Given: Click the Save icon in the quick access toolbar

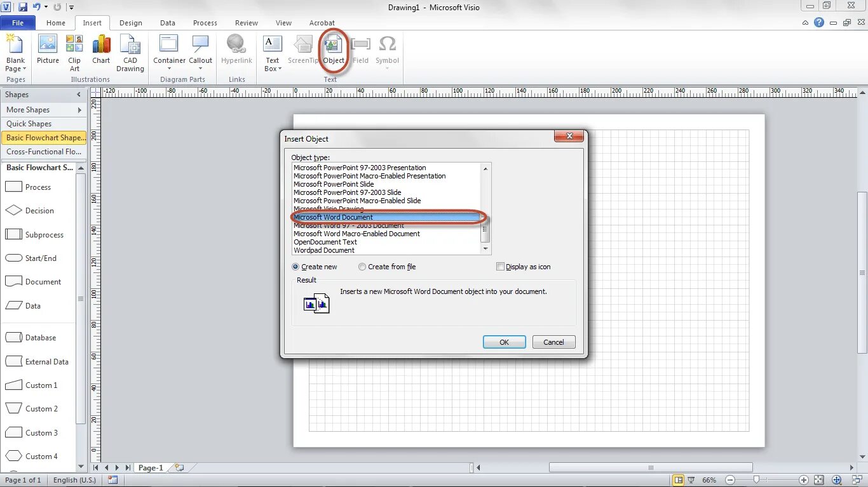Looking at the screenshot, I should (x=24, y=7).
